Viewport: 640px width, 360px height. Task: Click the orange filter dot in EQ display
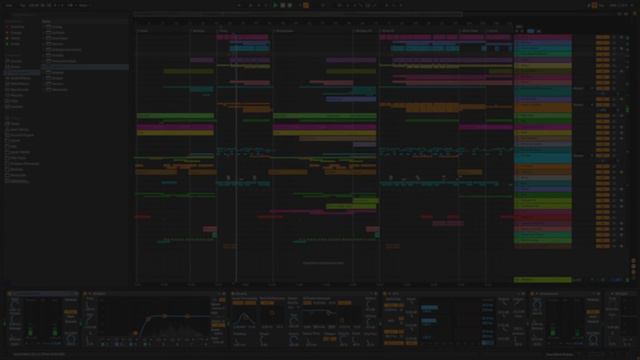click(136, 333)
